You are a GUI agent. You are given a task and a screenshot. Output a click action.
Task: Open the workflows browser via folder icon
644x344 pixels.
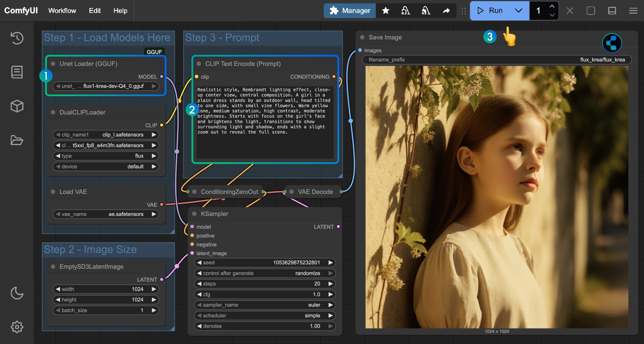(17, 140)
